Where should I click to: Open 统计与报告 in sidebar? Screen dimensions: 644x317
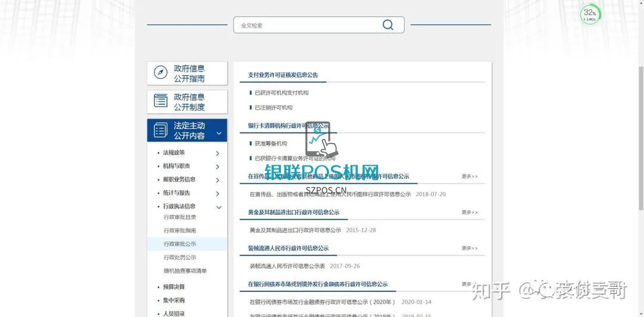(x=176, y=193)
